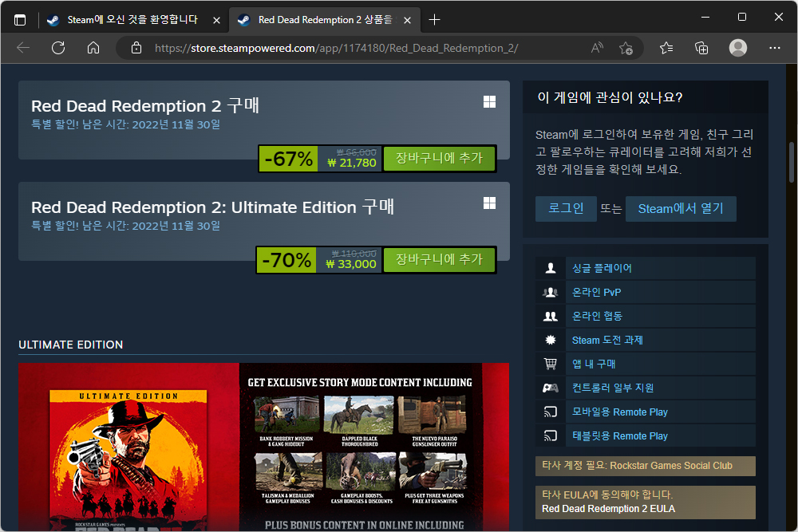Open the Favorites list

click(x=666, y=48)
